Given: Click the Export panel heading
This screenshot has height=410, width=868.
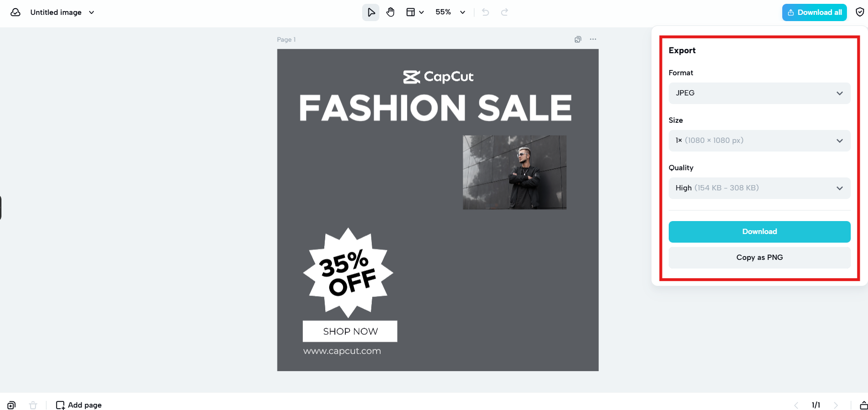Looking at the screenshot, I should (682, 50).
